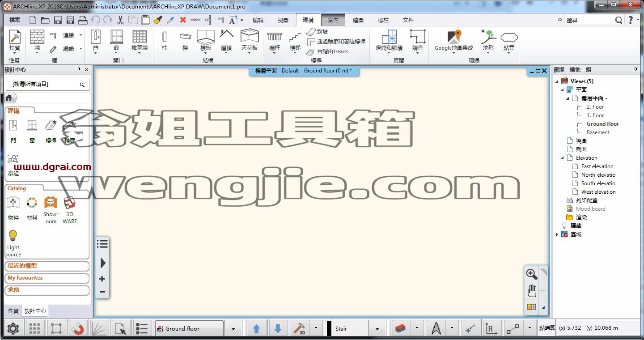
Task: Select the 地形 terrain tool
Action: (488, 41)
